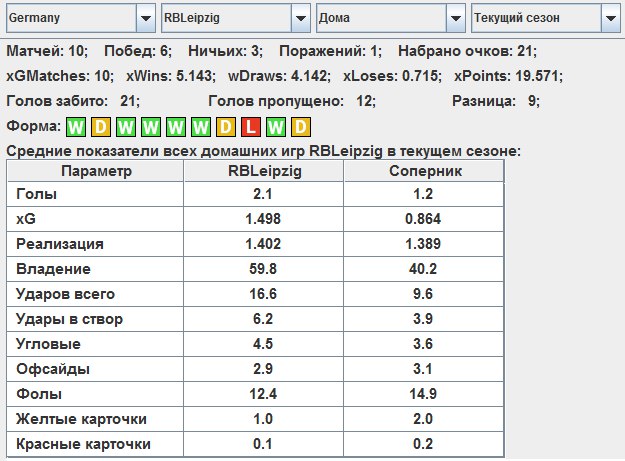Expand the RBLeipzig team combo box
Viewport: 625px width, 461px height.
tap(236, 18)
